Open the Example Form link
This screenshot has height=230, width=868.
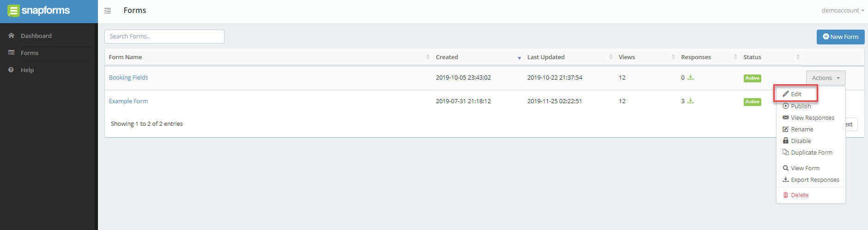(x=128, y=101)
